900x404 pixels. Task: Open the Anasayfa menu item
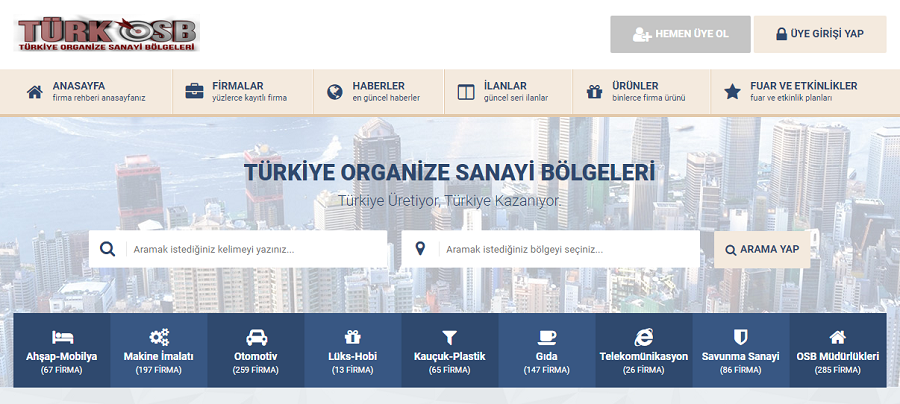[86, 92]
